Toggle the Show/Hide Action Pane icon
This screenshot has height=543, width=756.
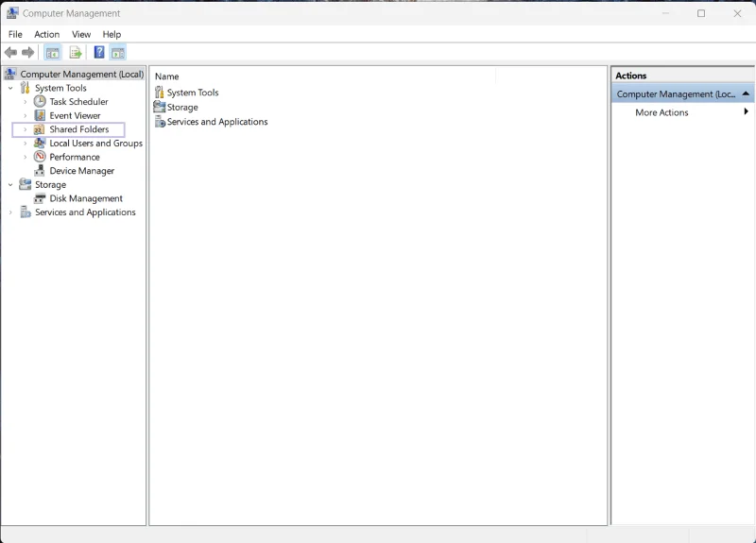(117, 53)
